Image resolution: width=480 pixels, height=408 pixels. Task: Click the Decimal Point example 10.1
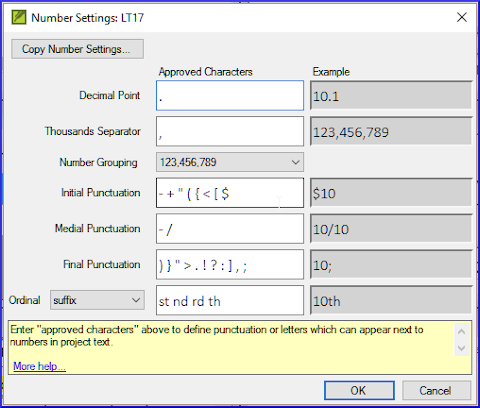[x=391, y=95]
